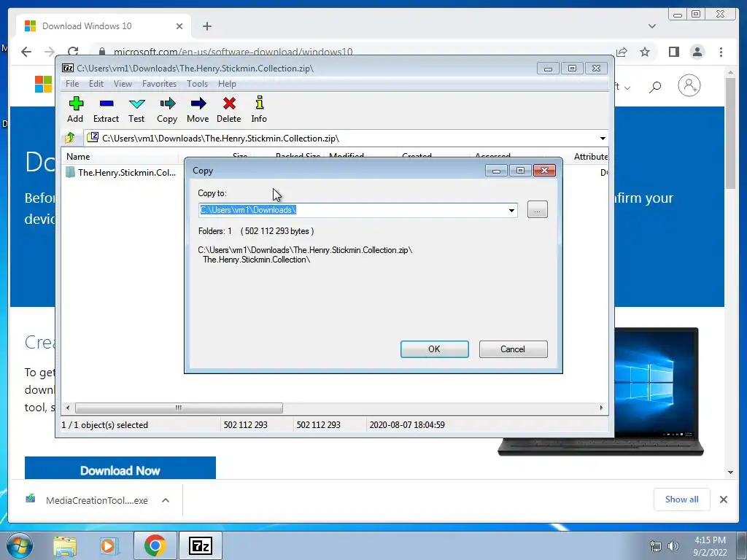Open the Windows Start button
The image size is (747, 560).
tap(19, 545)
